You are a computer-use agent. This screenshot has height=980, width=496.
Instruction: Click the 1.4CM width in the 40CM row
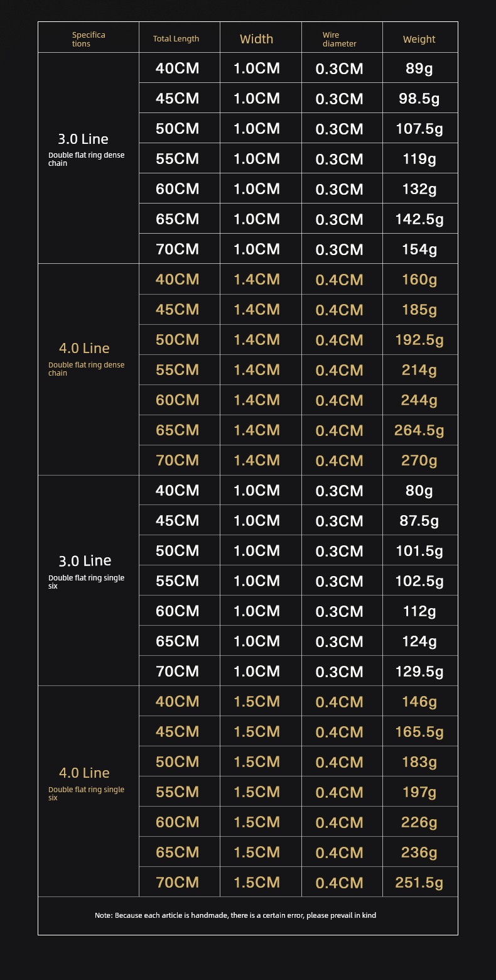(257, 279)
